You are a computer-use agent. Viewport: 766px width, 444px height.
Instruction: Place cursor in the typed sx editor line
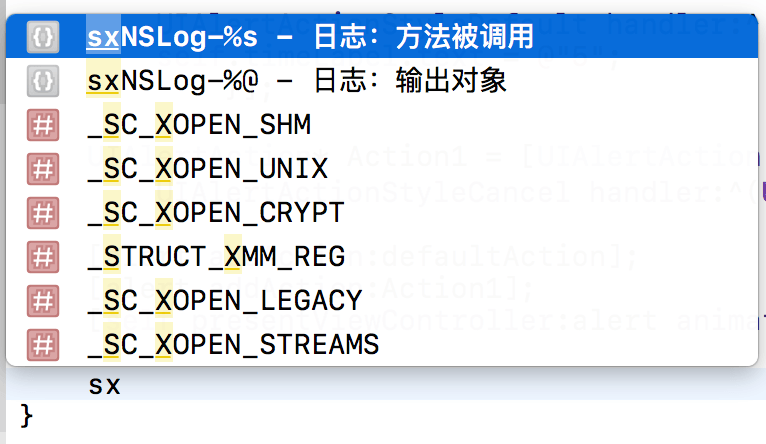click(x=386, y=385)
